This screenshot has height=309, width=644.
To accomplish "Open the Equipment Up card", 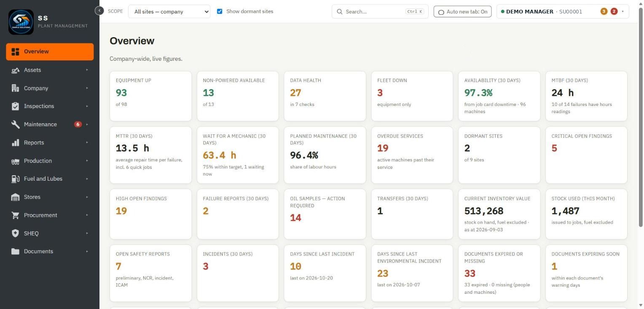I will pos(150,96).
